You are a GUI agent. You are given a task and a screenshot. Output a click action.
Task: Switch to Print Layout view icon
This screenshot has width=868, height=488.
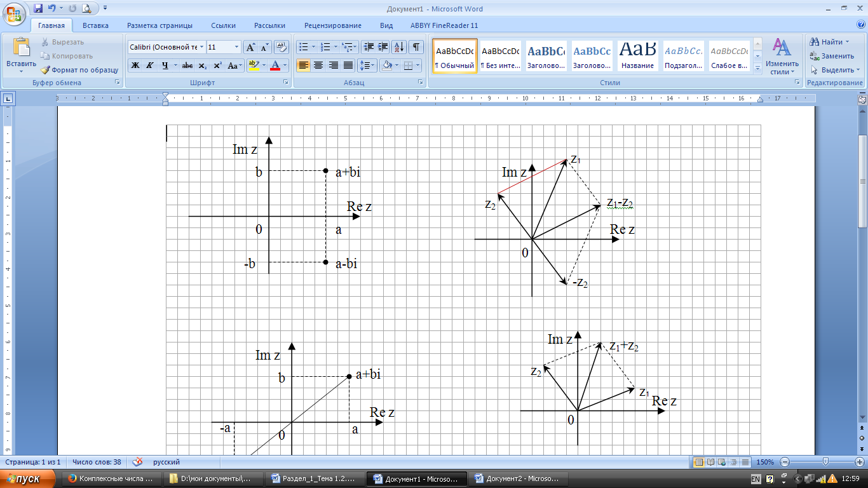tap(700, 462)
